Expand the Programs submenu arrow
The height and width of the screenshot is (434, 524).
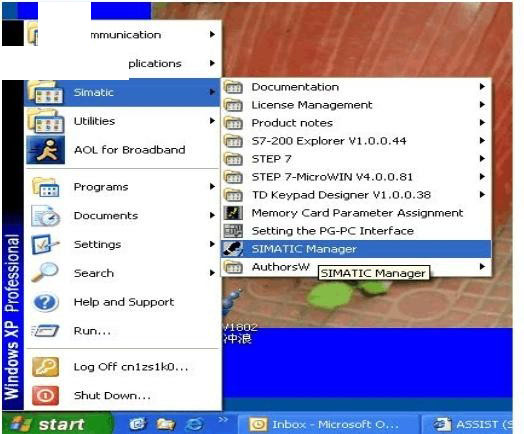point(212,186)
